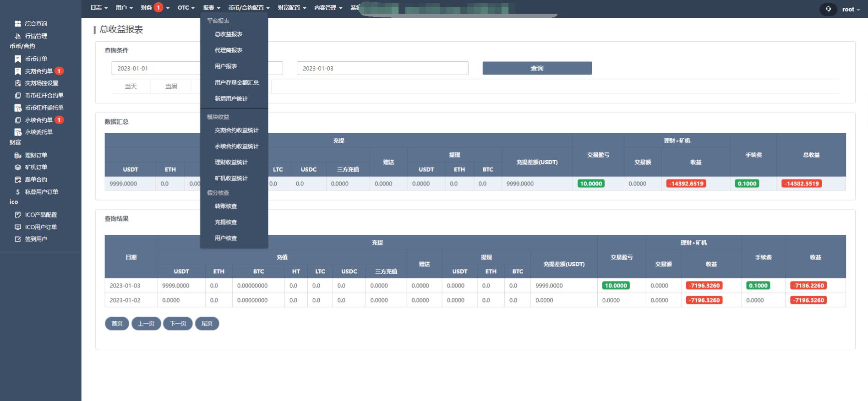868x401 pixels.
Task: Select 代理商报表 from the reports menu
Action: [x=229, y=50]
